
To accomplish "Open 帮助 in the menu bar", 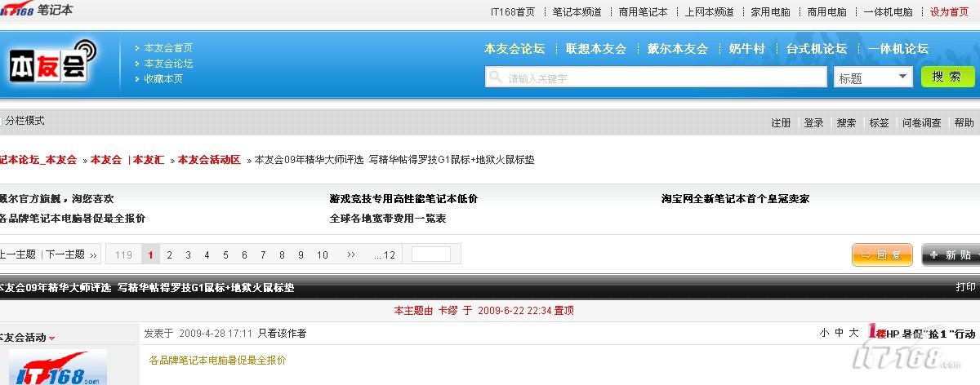I will click(x=964, y=123).
